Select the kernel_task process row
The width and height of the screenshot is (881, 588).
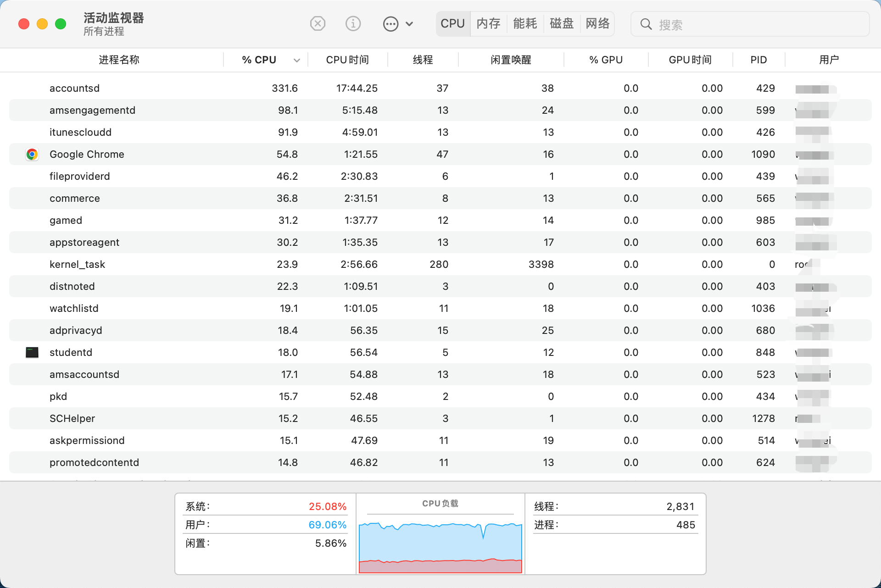tap(77, 264)
